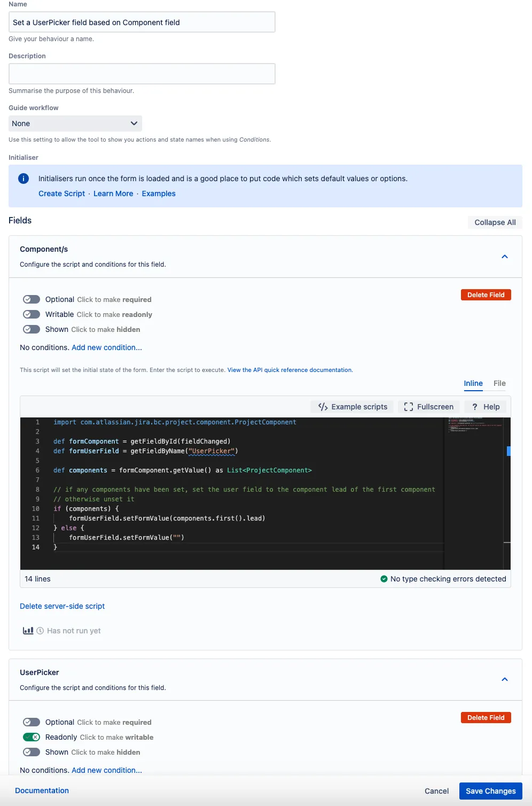Click the 'No type checking errors detected' status
This screenshot has height=806, width=532.
click(448, 579)
